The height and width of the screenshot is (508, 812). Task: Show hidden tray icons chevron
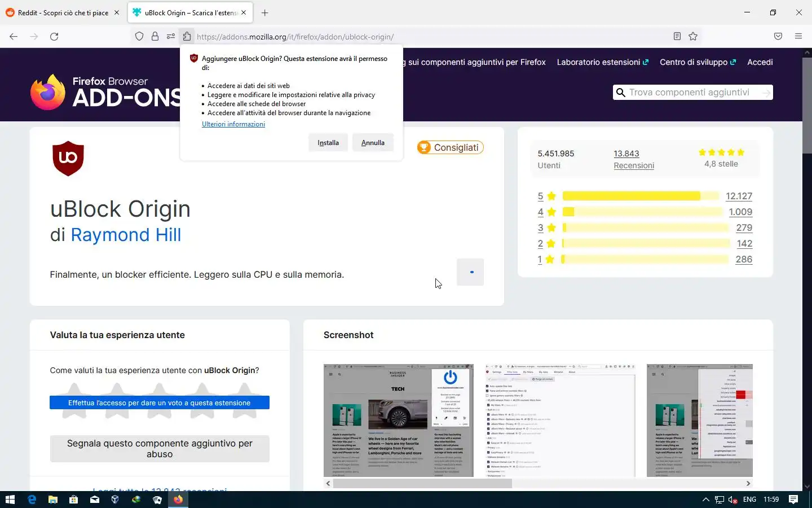point(705,500)
